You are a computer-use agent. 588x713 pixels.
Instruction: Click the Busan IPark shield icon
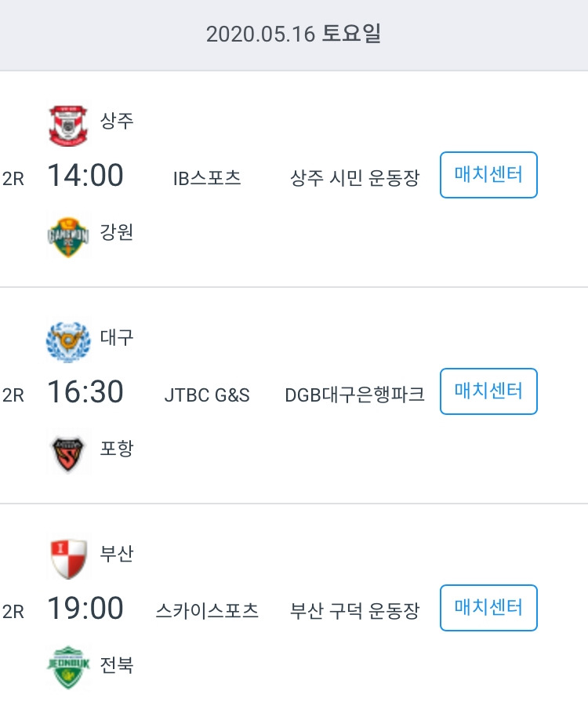[68, 558]
